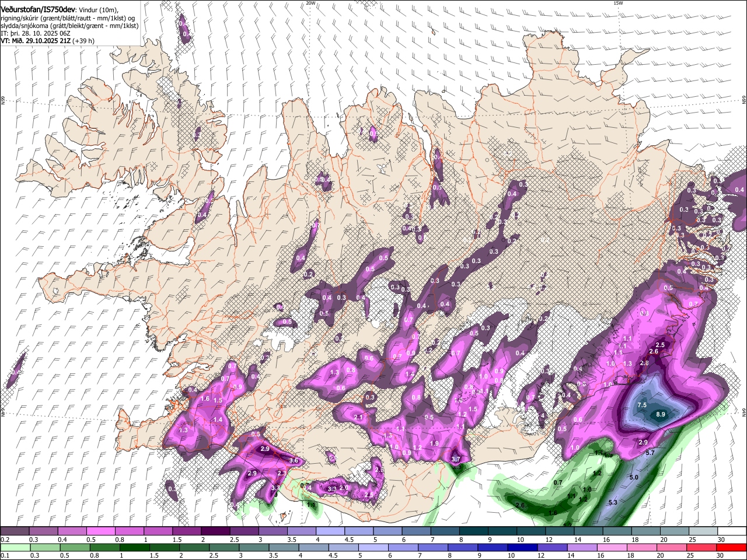Viewport: 747px width, 560px height.
Task: Pick the darkest purple swatch at label 2
Action: (x=215, y=531)
